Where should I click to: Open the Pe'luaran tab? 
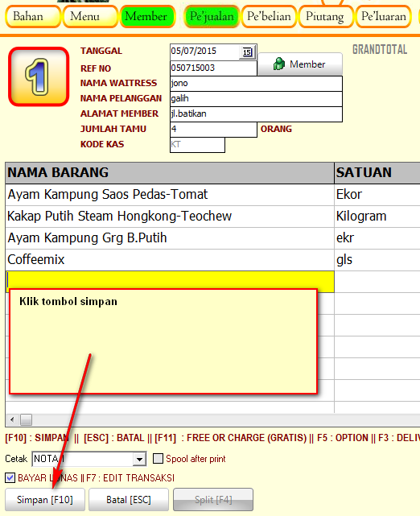[x=383, y=16]
